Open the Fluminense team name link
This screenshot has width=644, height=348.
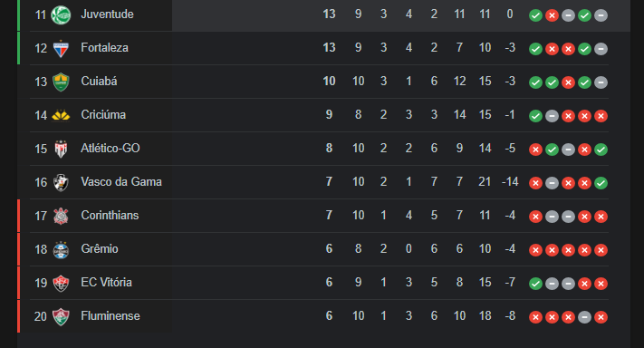tap(111, 316)
